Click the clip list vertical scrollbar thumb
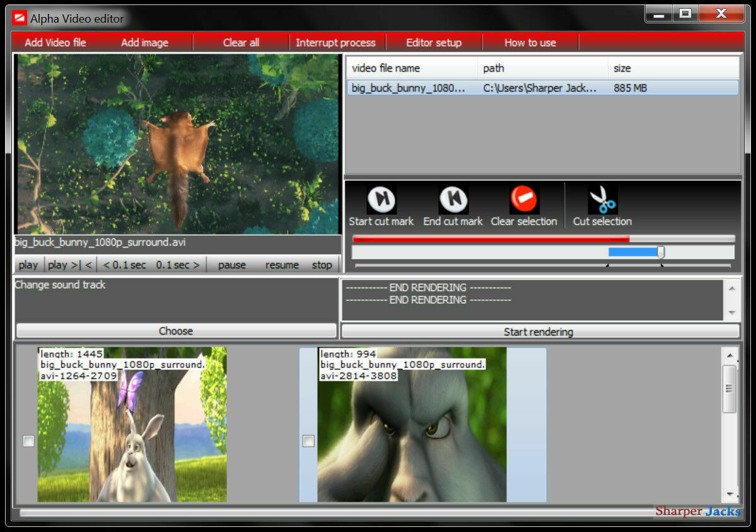Screen dimensions: 756x532 tap(730, 389)
